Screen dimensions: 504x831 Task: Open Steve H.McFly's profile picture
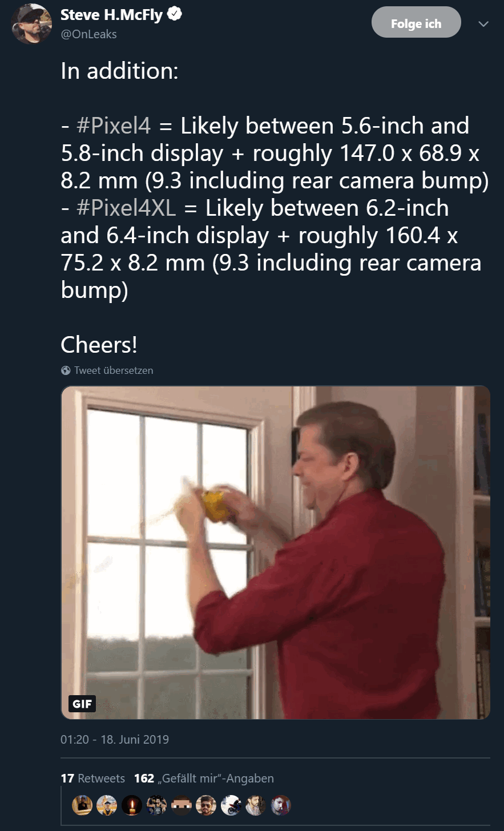click(x=31, y=24)
